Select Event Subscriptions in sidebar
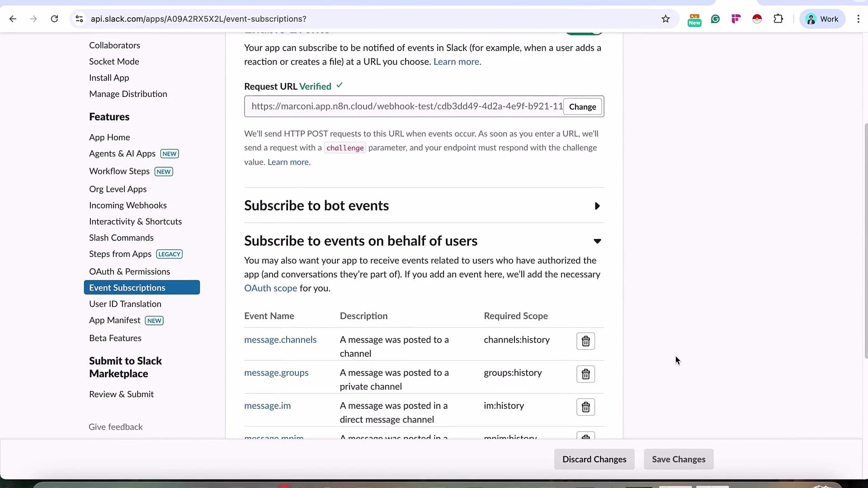Image resolution: width=868 pixels, height=488 pixels. (x=142, y=288)
